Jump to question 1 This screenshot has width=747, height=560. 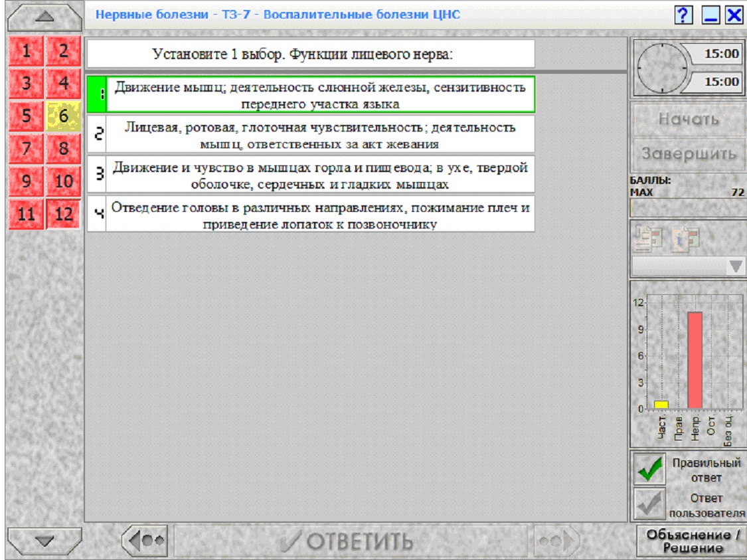pyautogui.click(x=26, y=50)
